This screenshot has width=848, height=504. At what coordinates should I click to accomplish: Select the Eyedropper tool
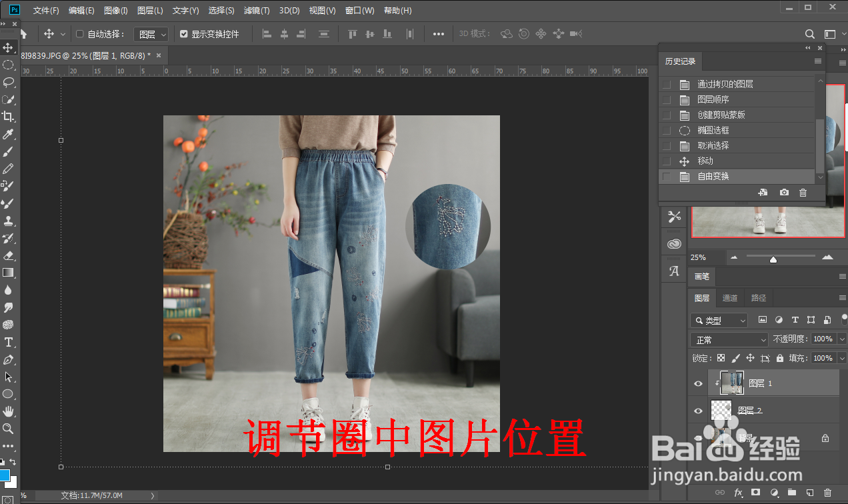pyautogui.click(x=8, y=134)
